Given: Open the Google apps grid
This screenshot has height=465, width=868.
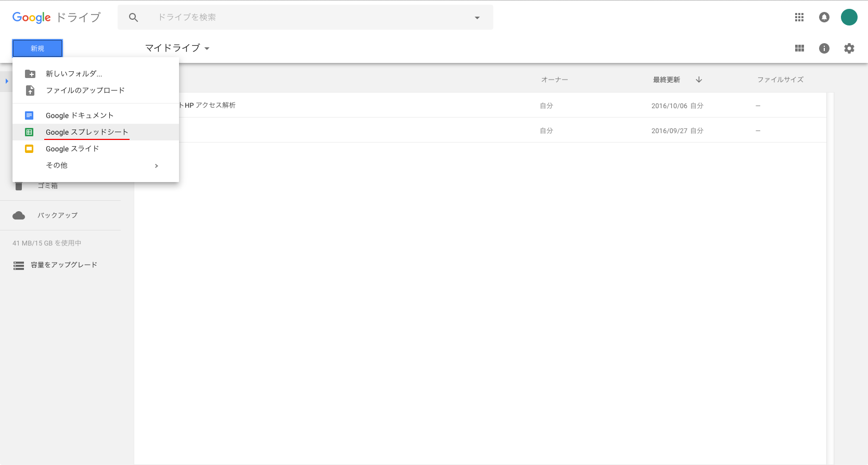Looking at the screenshot, I should pyautogui.click(x=799, y=17).
